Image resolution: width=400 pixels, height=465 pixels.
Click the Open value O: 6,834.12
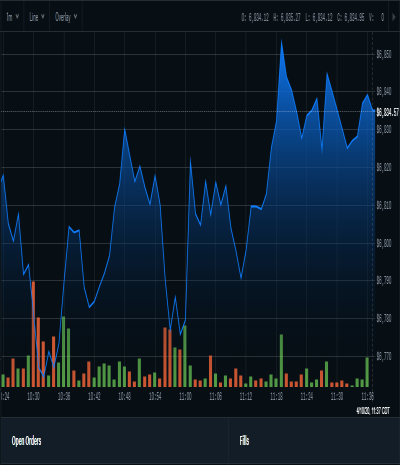pyautogui.click(x=255, y=17)
